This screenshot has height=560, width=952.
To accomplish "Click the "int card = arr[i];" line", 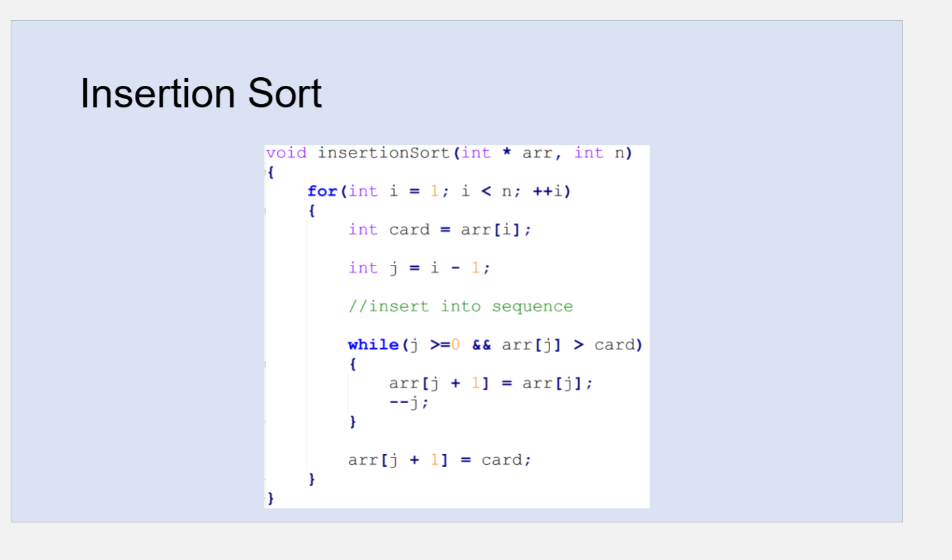I will tap(439, 229).
